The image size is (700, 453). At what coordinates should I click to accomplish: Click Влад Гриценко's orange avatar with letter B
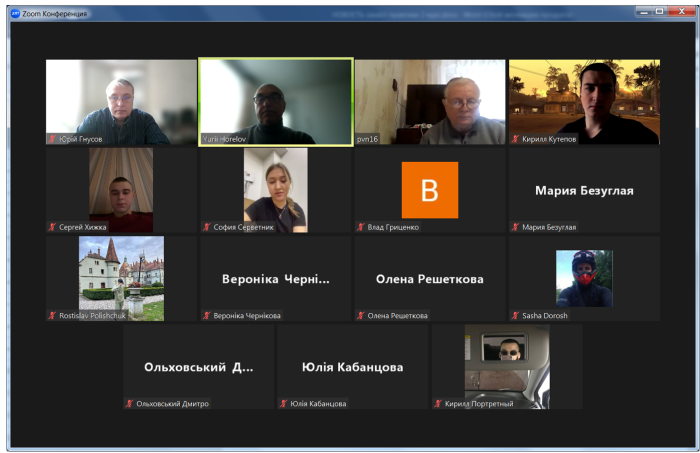click(429, 190)
